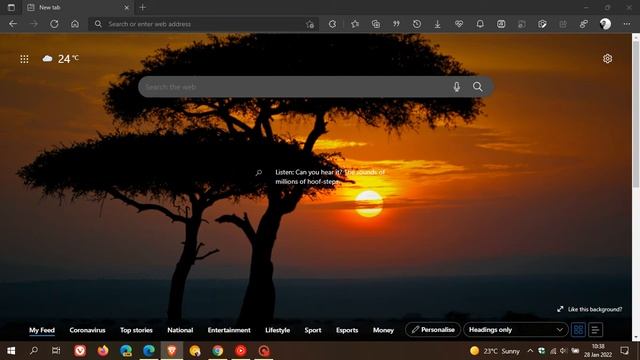Open the Windows Start menu

(11, 351)
